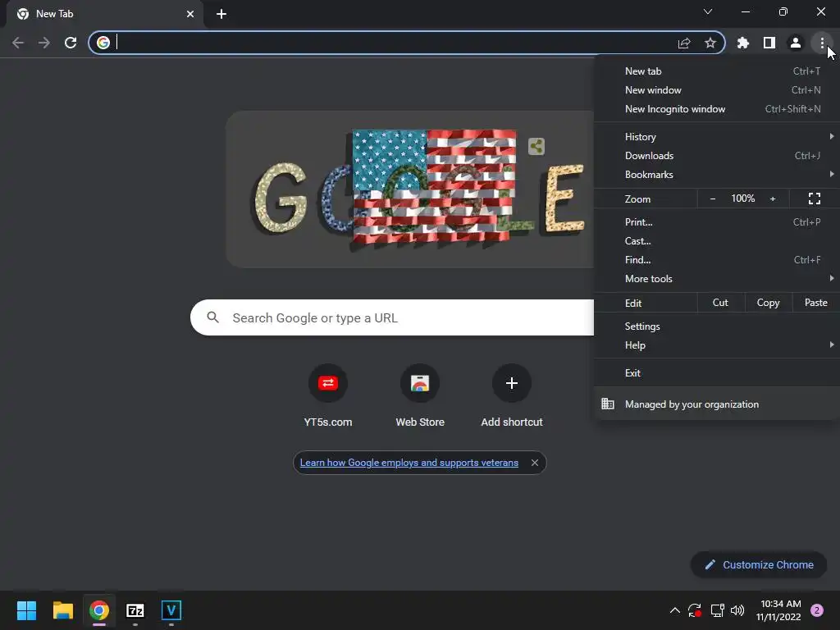Click the three-dot Chrome menu button
The width and height of the screenshot is (840, 630).
pos(822,43)
